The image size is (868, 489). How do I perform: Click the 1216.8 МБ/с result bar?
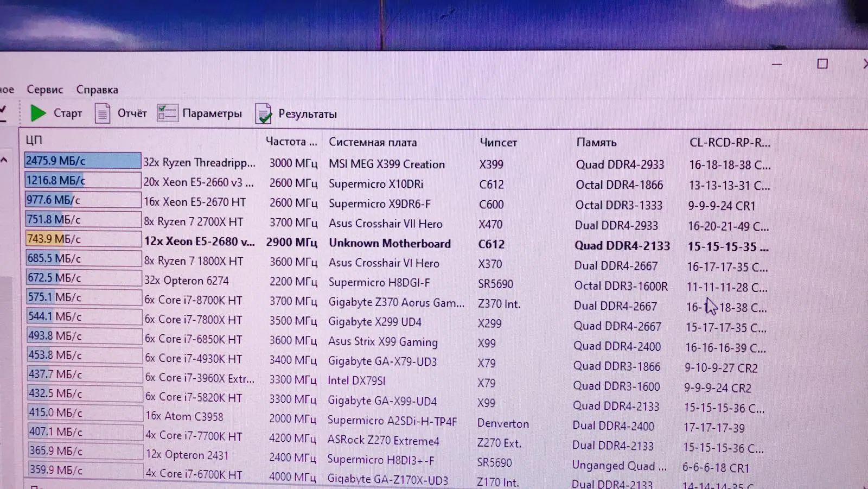[82, 180]
